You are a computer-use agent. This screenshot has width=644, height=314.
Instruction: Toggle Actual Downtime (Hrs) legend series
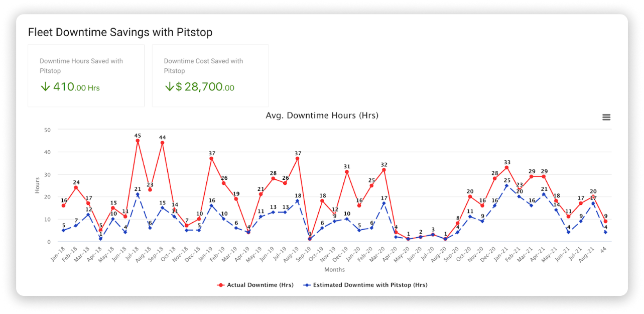point(255,285)
